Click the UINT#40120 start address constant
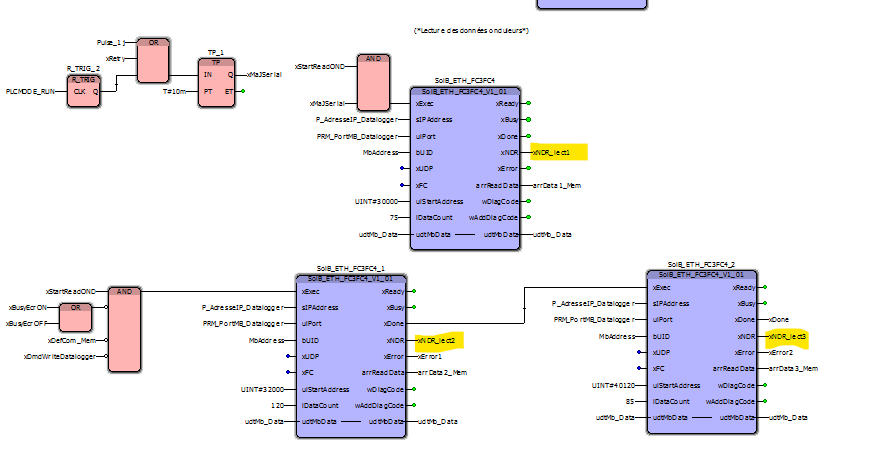The height and width of the screenshot is (449, 877). click(x=612, y=384)
